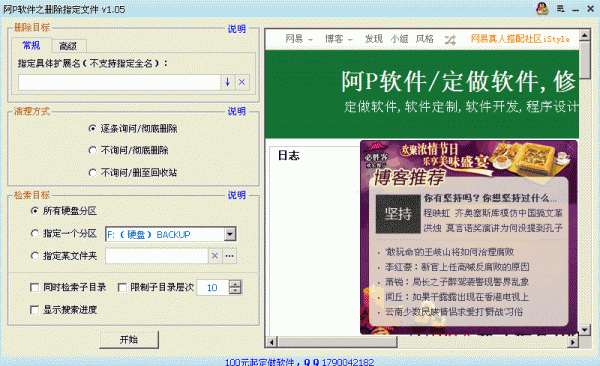Click the 日志 heading
Screen dimensions: 600x366
[x=289, y=155]
